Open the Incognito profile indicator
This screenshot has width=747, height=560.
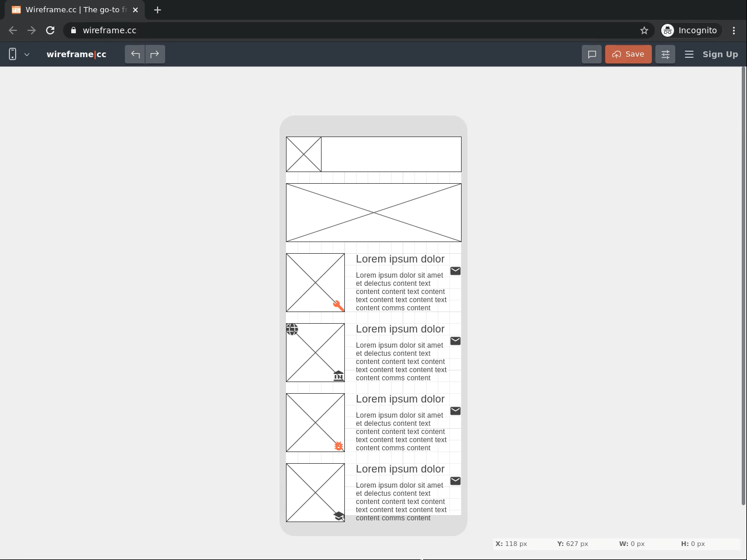tap(690, 30)
